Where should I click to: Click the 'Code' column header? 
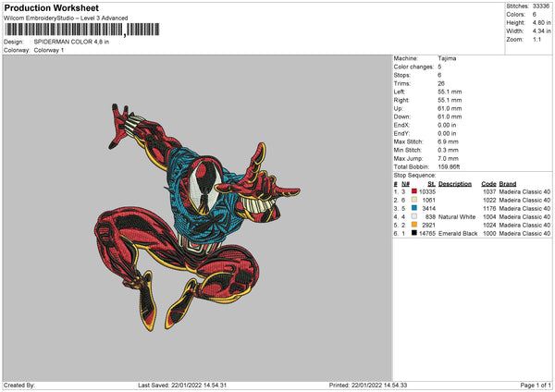[x=488, y=184]
